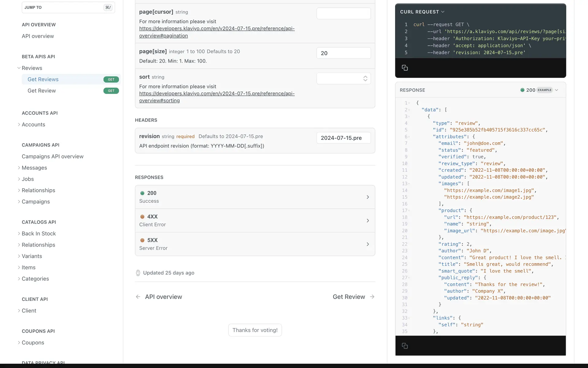Copy the response example JSON

pos(405,346)
